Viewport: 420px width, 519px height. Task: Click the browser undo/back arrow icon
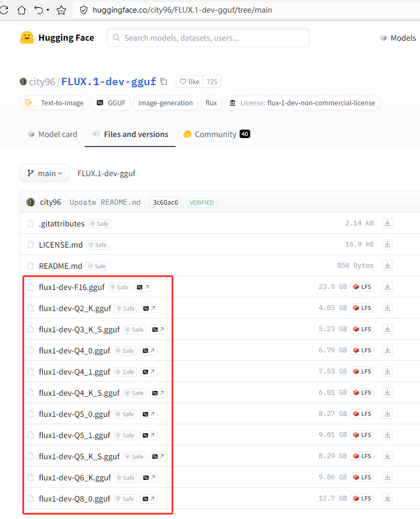click(39, 10)
